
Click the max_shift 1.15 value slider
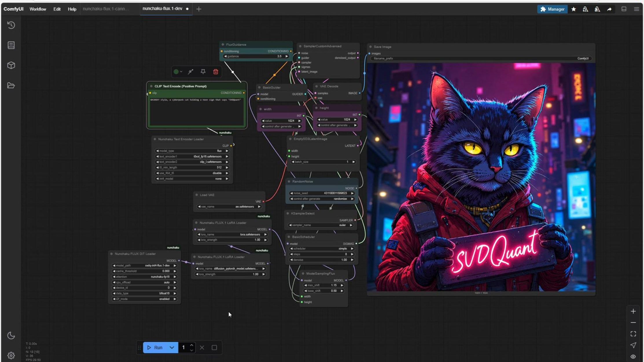click(x=323, y=285)
